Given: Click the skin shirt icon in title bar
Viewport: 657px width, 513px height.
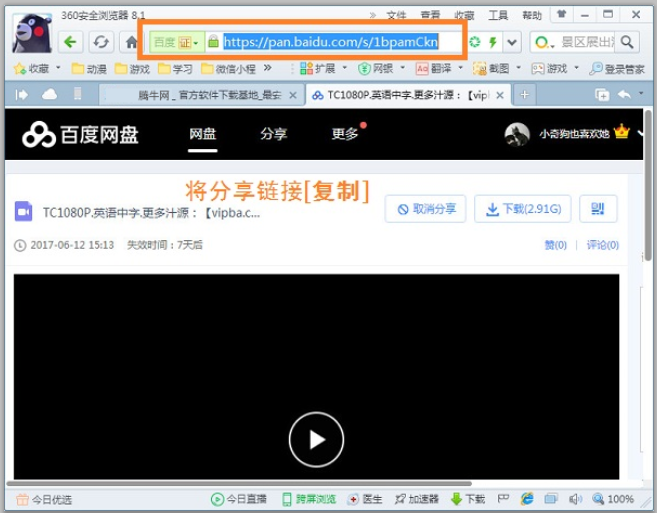Looking at the screenshot, I should (561, 15).
